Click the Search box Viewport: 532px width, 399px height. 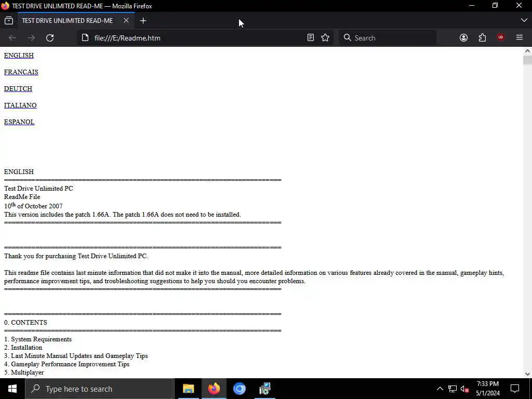[388, 37]
